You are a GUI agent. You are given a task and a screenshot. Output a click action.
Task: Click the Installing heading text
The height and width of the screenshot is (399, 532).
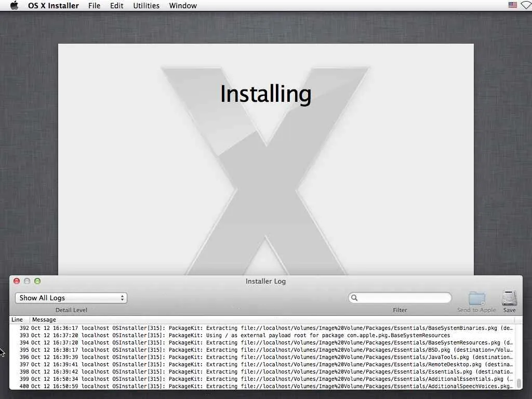265,94
